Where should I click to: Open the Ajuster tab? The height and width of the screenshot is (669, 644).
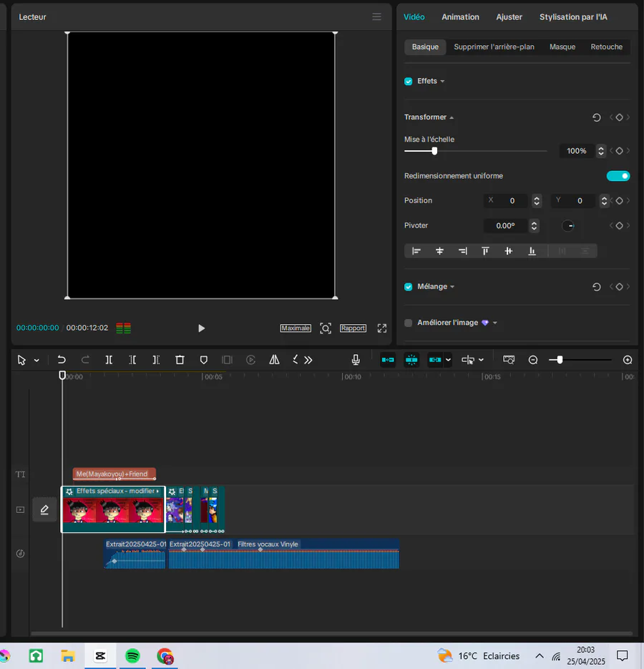click(509, 17)
